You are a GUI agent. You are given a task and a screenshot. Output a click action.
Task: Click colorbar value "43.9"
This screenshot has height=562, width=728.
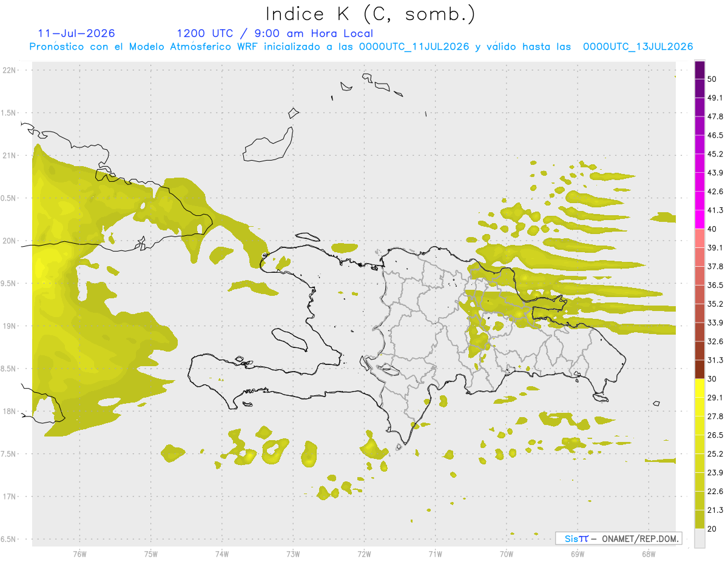click(x=715, y=173)
